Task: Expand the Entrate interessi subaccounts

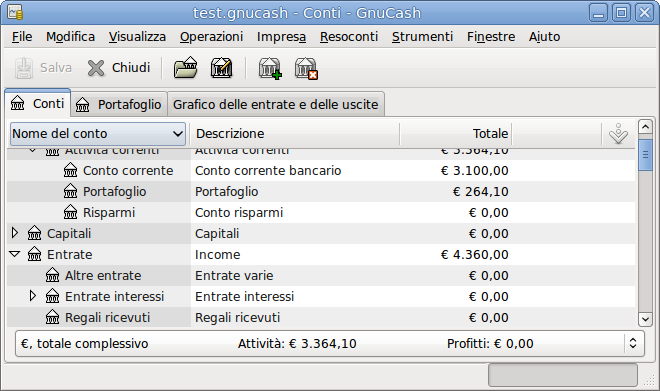Action: (32, 296)
